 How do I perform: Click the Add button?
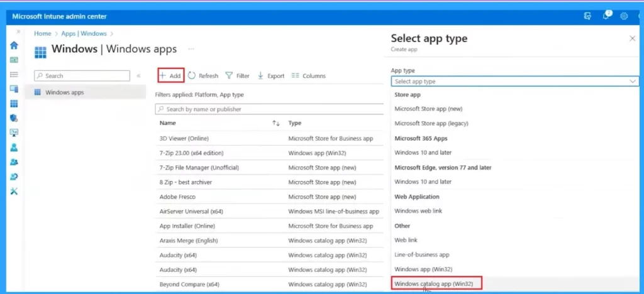coord(171,76)
